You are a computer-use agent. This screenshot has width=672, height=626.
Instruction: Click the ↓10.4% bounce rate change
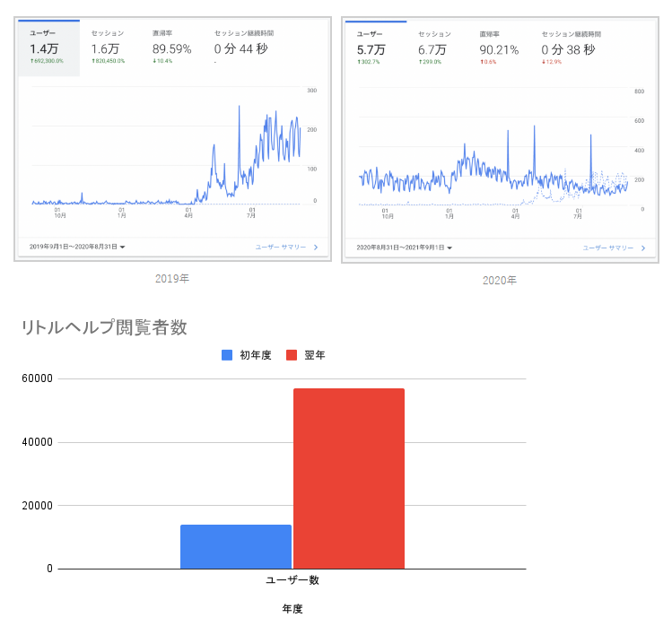click(162, 61)
